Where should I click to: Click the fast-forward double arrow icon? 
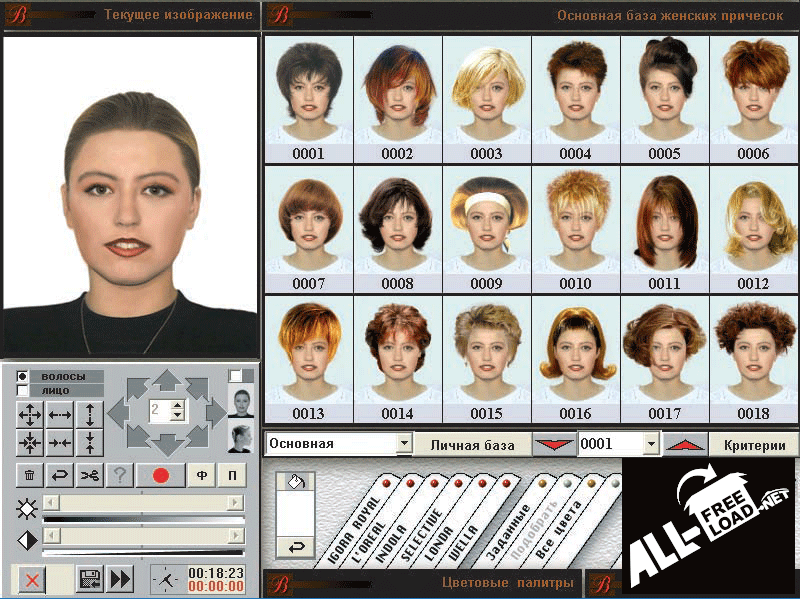[120, 579]
